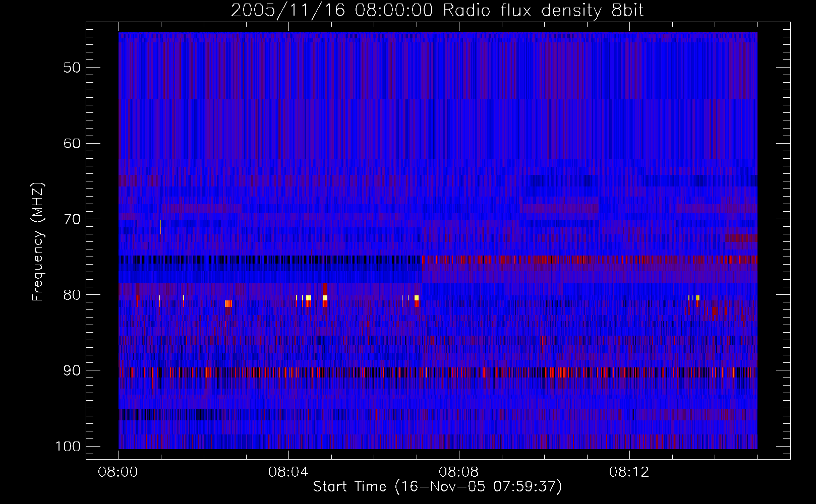Click the 60 frequency tick label
The width and height of the screenshot is (816, 504).
pyautogui.click(x=72, y=143)
